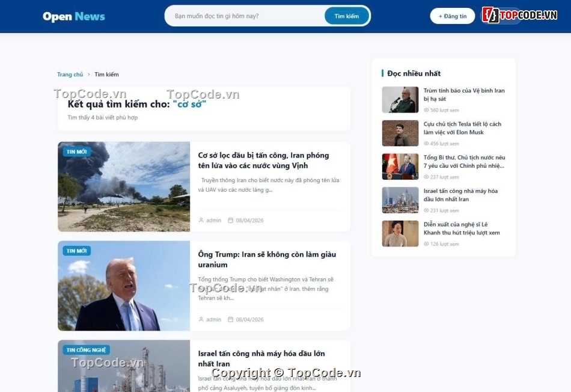Image resolution: width=571 pixels, height=392 pixels.
Task: Open sidebar story 'Trùm tình báo của Vệ binh Iran'
Action: point(464,95)
